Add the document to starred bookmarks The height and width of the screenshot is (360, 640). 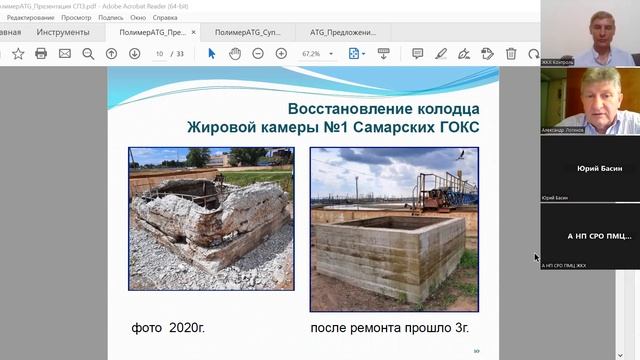(x=18, y=53)
